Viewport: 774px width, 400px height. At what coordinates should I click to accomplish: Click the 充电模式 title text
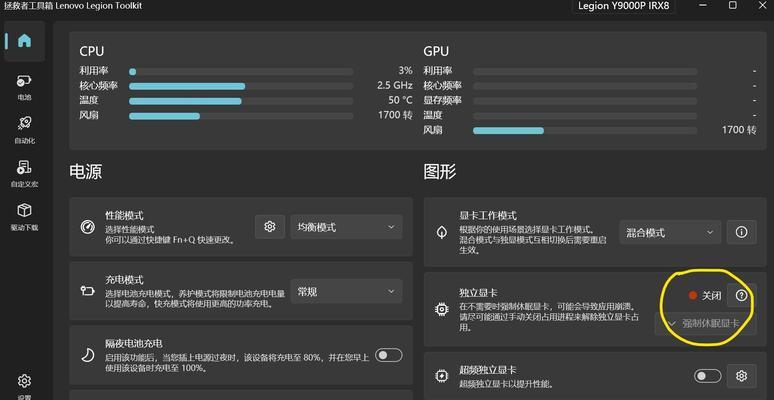click(124, 280)
